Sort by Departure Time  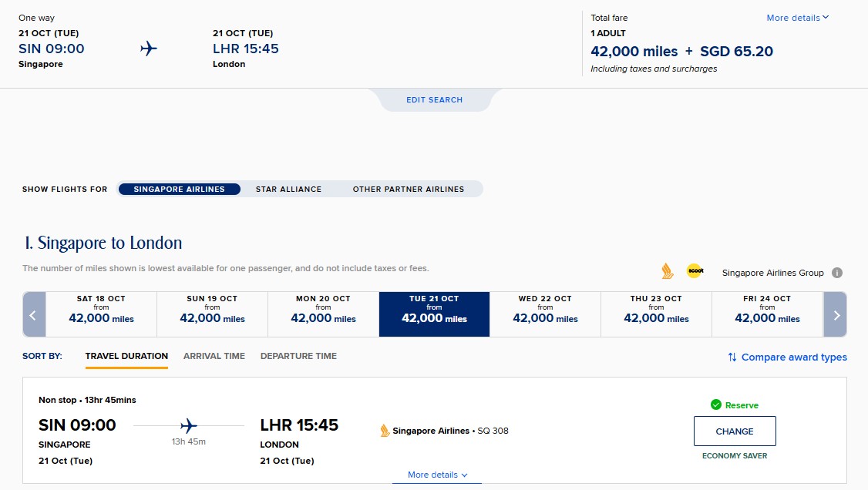click(298, 356)
